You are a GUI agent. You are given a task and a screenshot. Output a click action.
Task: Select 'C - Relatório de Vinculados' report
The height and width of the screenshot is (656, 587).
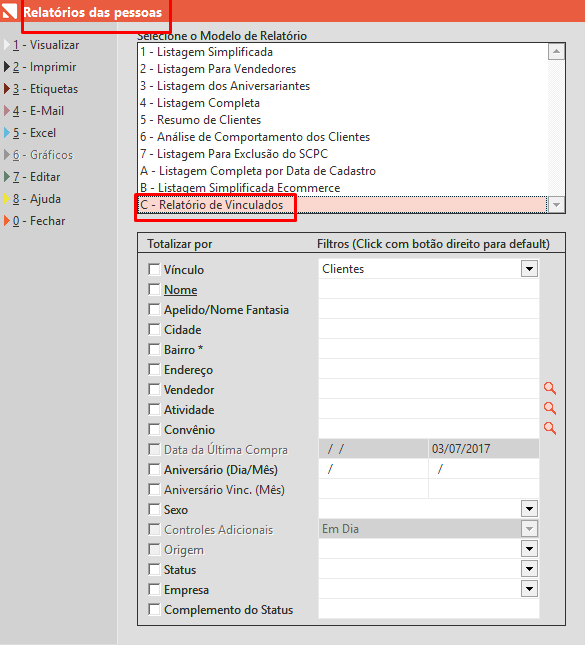click(343, 205)
